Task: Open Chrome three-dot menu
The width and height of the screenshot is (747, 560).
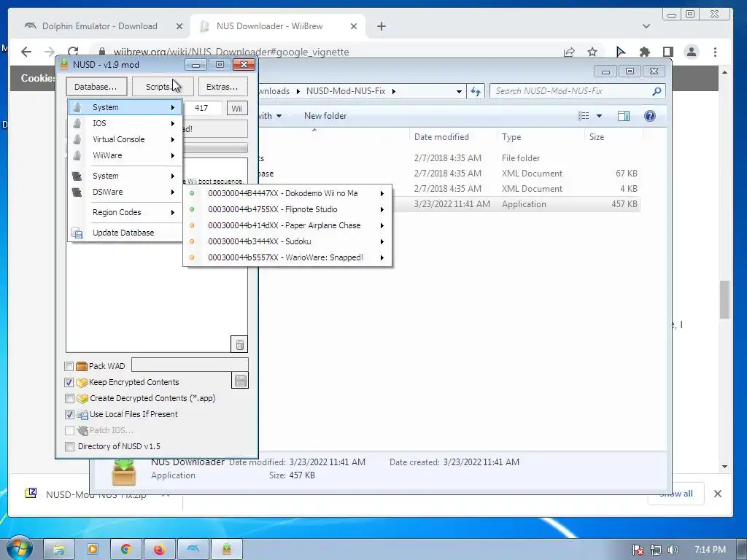Action: [x=715, y=52]
